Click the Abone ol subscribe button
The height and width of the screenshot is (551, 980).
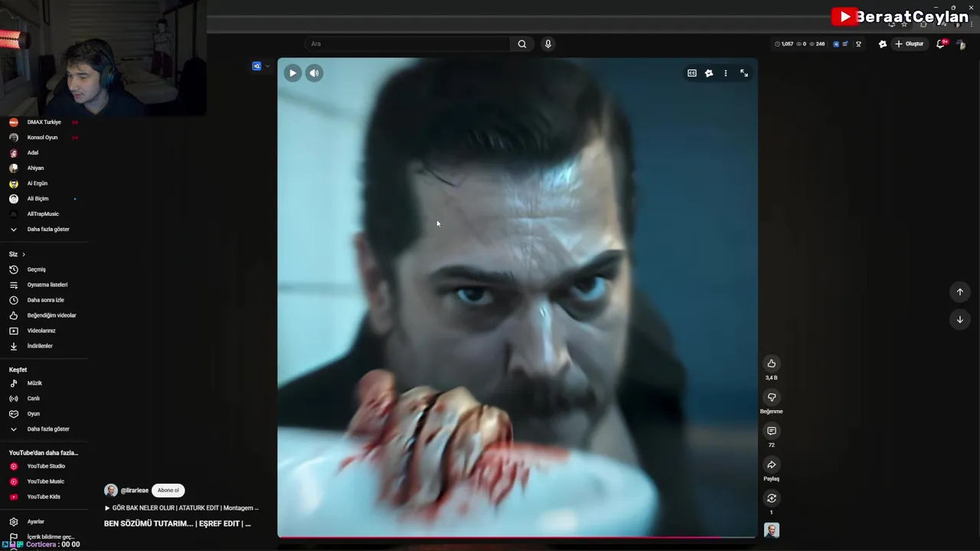[168, 491]
